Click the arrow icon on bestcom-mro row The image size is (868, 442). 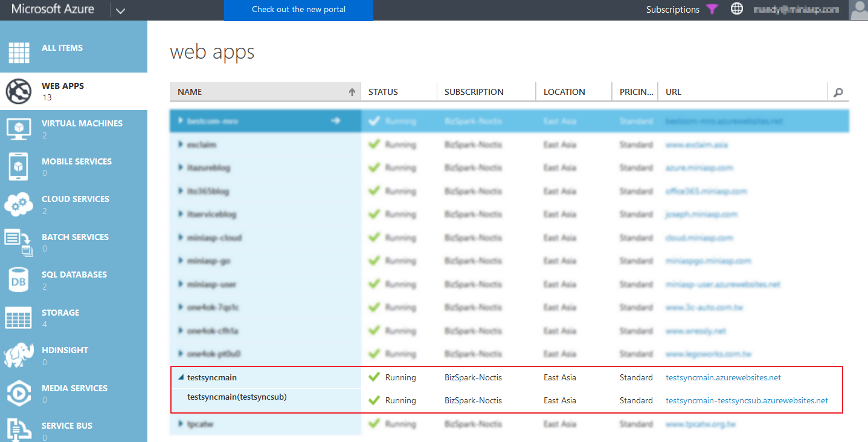click(336, 121)
